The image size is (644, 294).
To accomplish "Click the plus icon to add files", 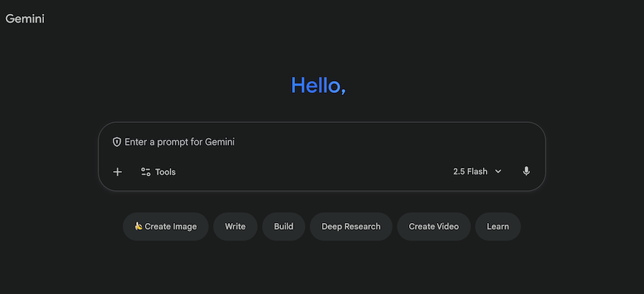I will (x=118, y=172).
